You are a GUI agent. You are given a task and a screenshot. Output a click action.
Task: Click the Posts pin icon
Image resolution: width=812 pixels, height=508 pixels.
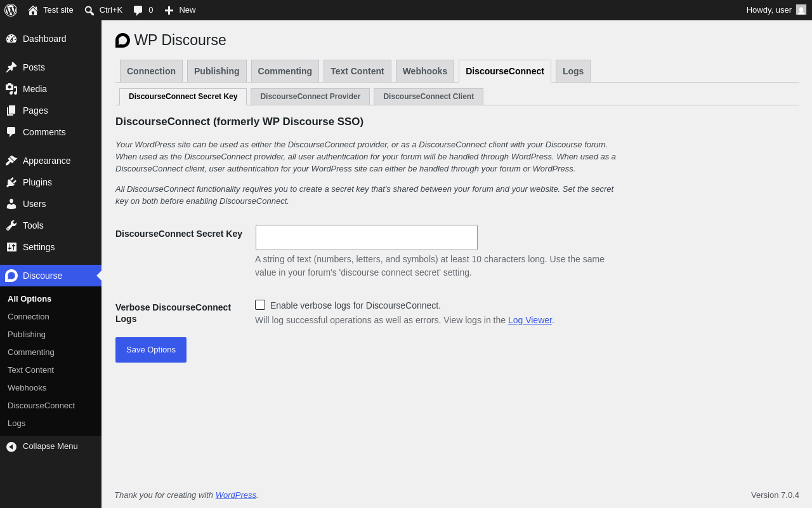click(x=11, y=67)
